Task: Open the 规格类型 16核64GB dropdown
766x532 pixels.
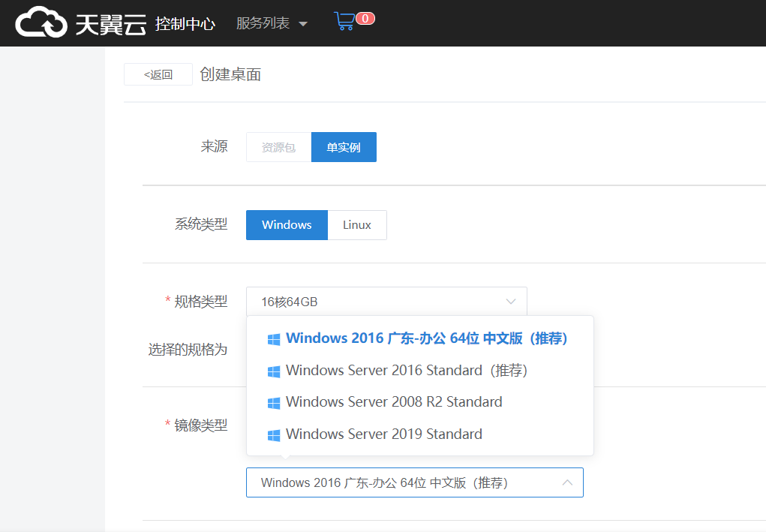Action: click(x=386, y=302)
